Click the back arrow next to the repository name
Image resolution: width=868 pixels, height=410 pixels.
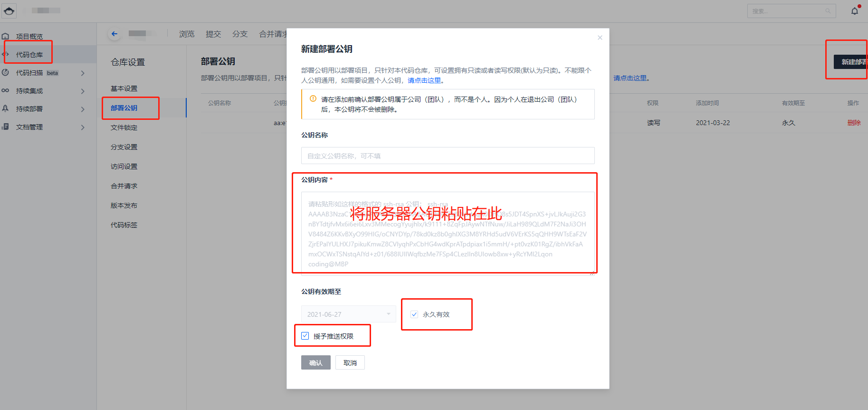pos(114,34)
